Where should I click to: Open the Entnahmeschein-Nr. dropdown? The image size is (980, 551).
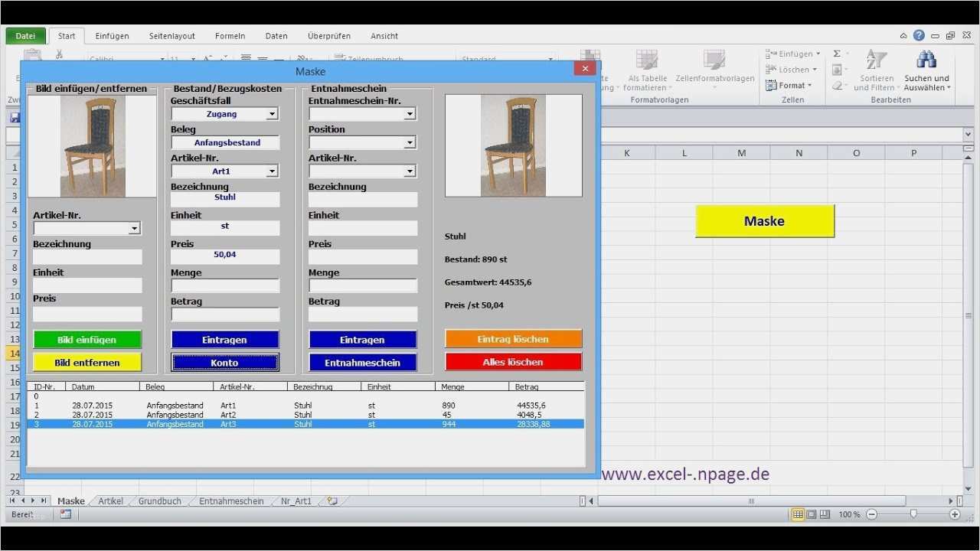[x=410, y=113]
